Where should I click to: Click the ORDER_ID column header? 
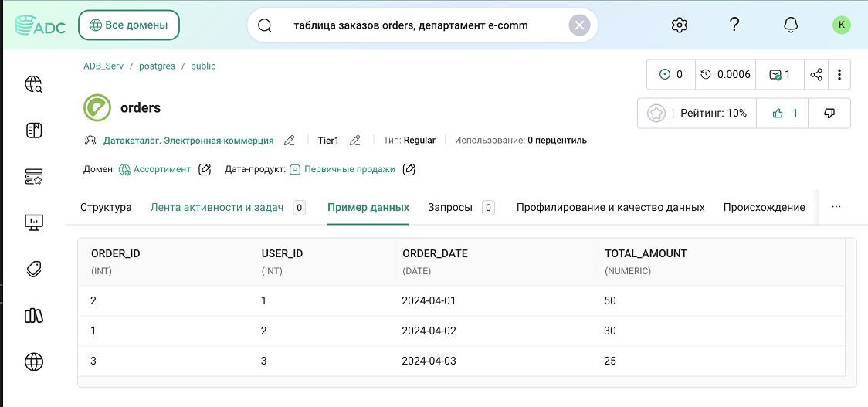tap(116, 253)
